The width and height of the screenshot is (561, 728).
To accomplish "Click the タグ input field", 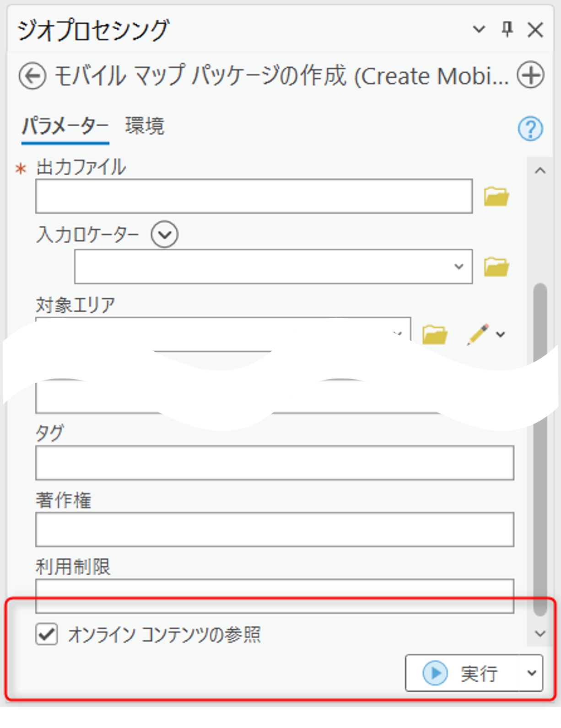I will click(275, 463).
